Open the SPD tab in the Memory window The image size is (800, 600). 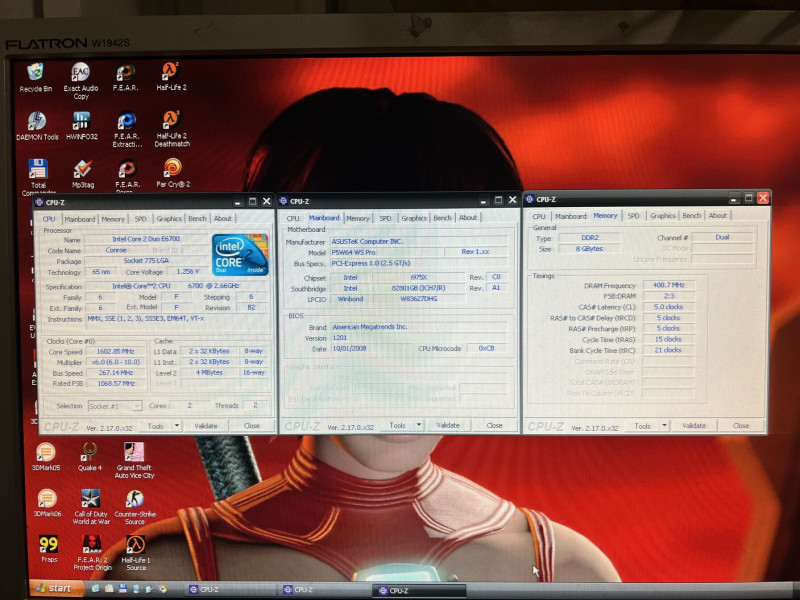[x=633, y=216]
